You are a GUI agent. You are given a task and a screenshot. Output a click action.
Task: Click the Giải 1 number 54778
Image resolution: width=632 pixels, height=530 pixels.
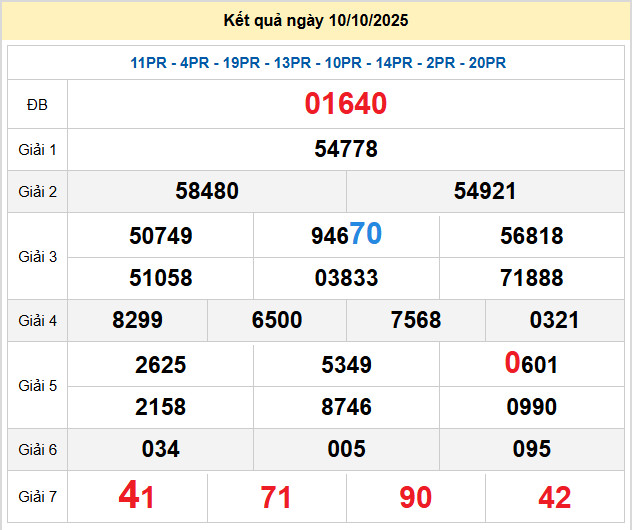(346, 149)
